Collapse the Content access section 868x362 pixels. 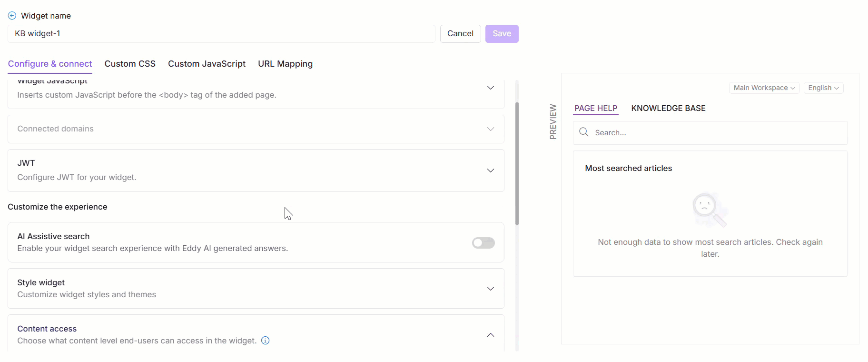490,335
